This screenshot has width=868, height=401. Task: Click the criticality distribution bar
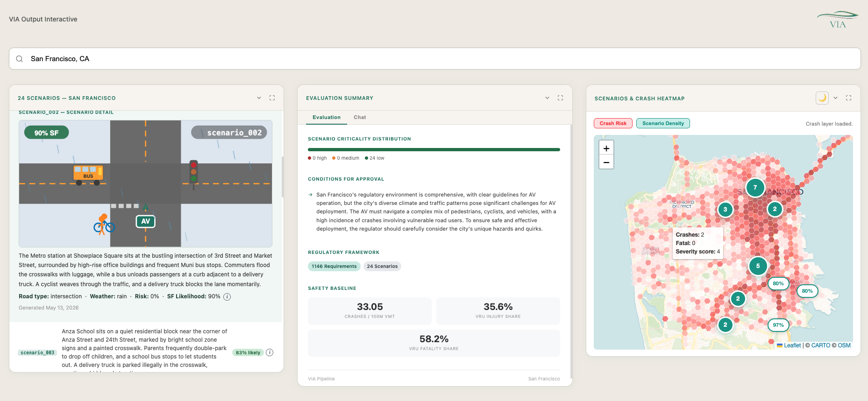(x=434, y=149)
